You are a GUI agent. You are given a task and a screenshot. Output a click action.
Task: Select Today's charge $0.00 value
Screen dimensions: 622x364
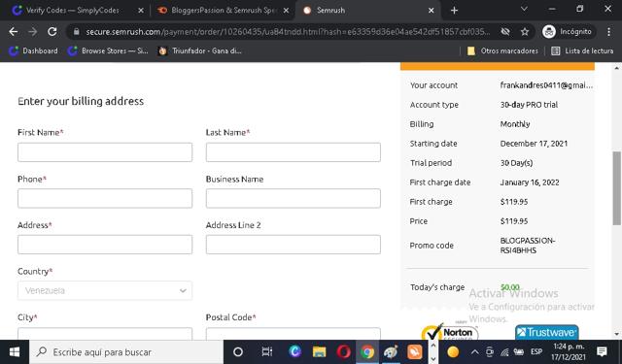click(509, 286)
